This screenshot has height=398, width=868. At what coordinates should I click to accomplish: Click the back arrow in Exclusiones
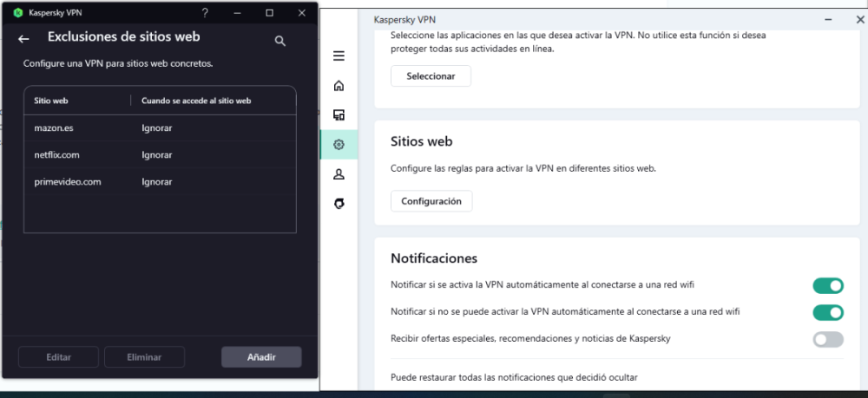(x=24, y=39)
